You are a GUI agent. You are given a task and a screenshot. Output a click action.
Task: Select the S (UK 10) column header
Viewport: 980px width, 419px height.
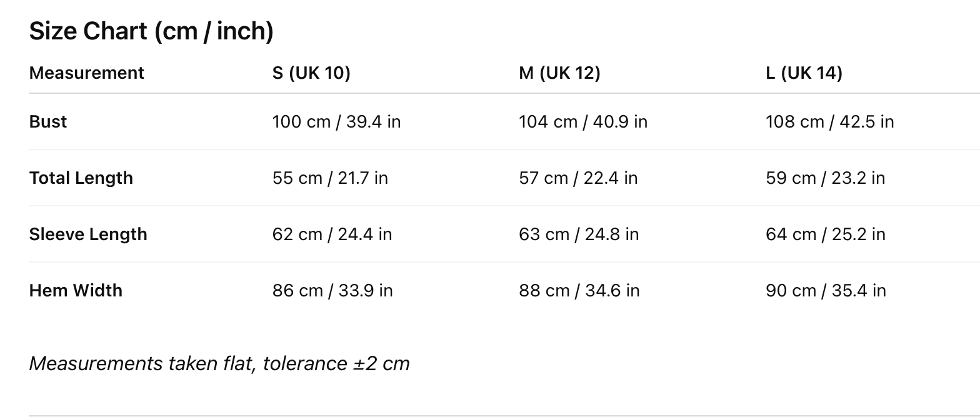tap(311, 73)
